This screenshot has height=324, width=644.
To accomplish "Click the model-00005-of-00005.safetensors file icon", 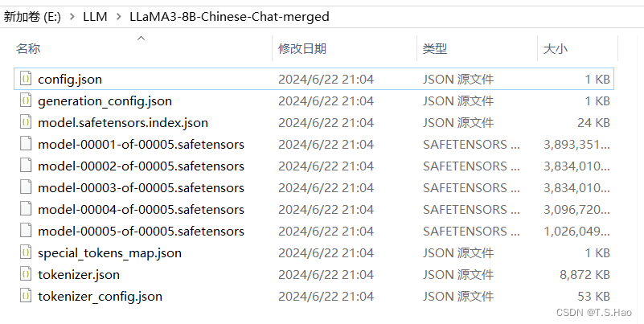I will [x=26, y=231].
